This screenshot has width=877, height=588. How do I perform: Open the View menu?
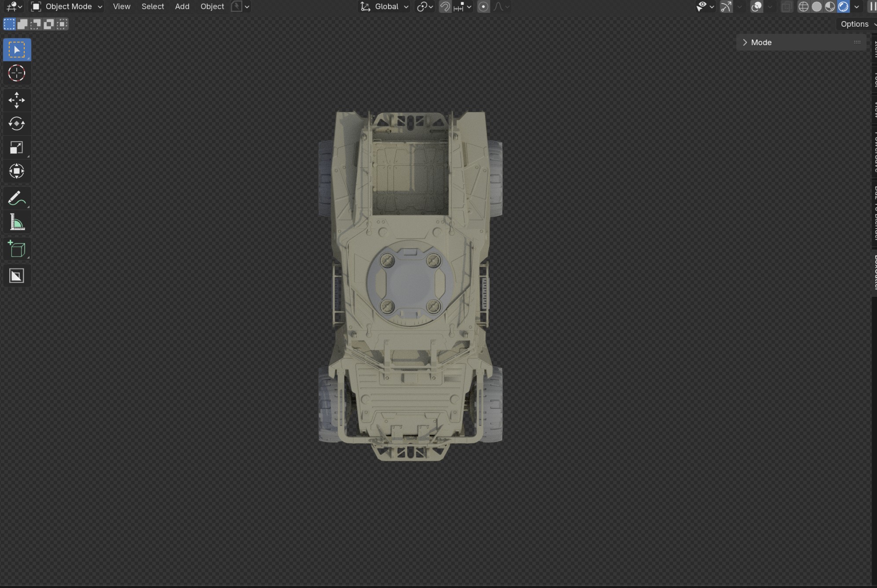tap(121, 7)
